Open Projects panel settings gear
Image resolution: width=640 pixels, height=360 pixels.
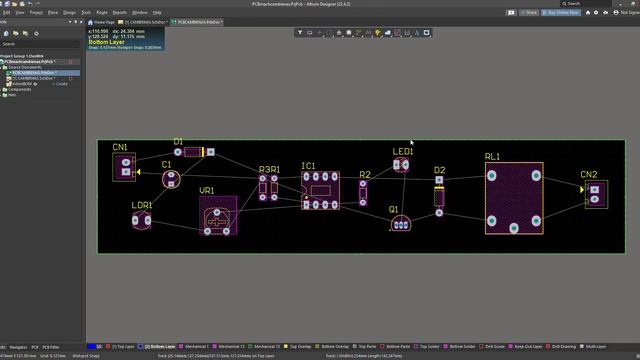[36, 33]
